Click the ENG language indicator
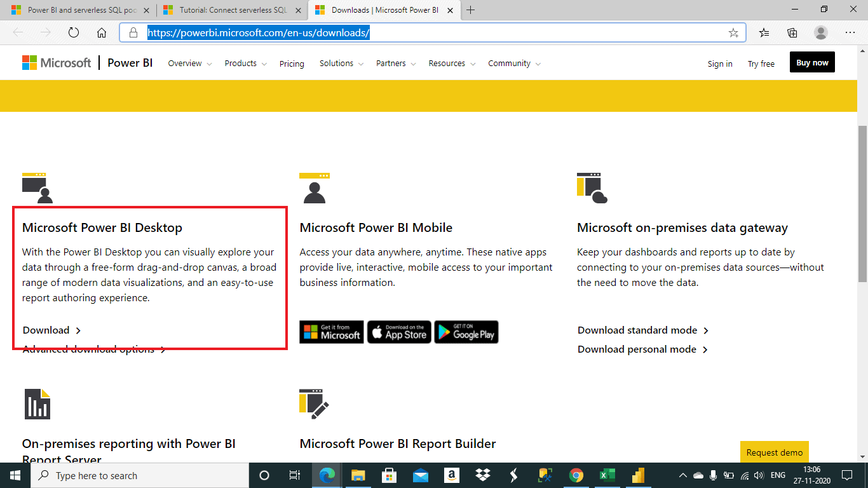The width and height of the screenshot is (868, 488). (778, 475)
